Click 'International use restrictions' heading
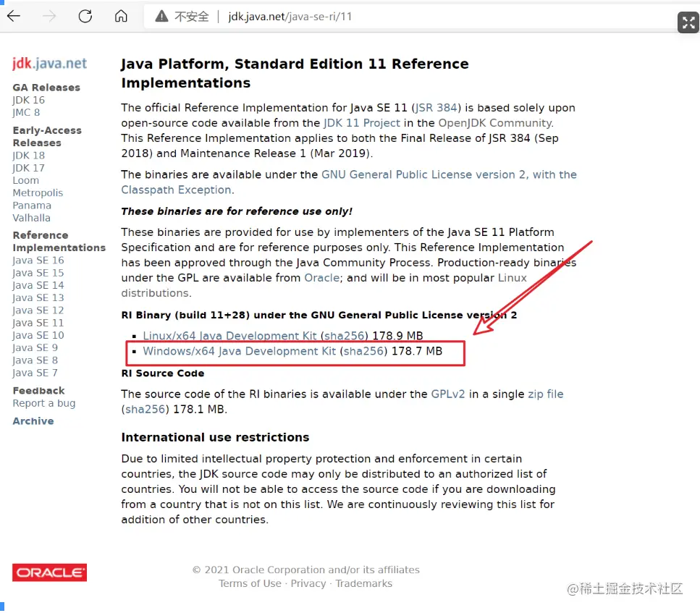Image resolution: width=700 pixels, height=613 pixels. click(x=215, y=437)
